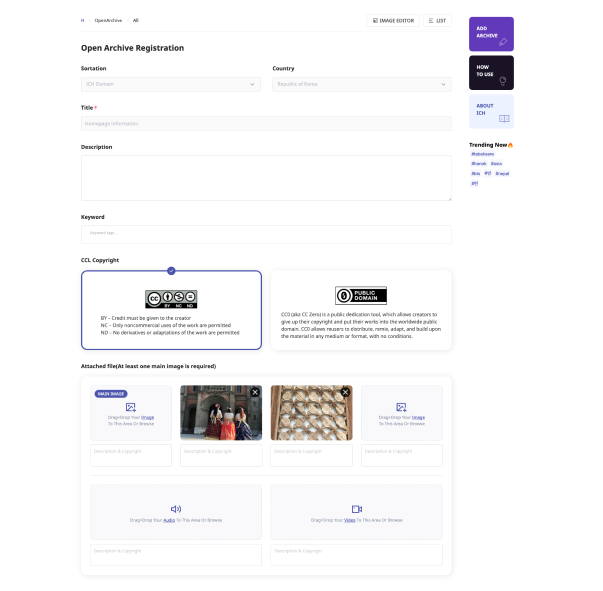
Task: Go to the OpenArchive breadcrumb
Action: pyautogui.click(x=108, y=20)
